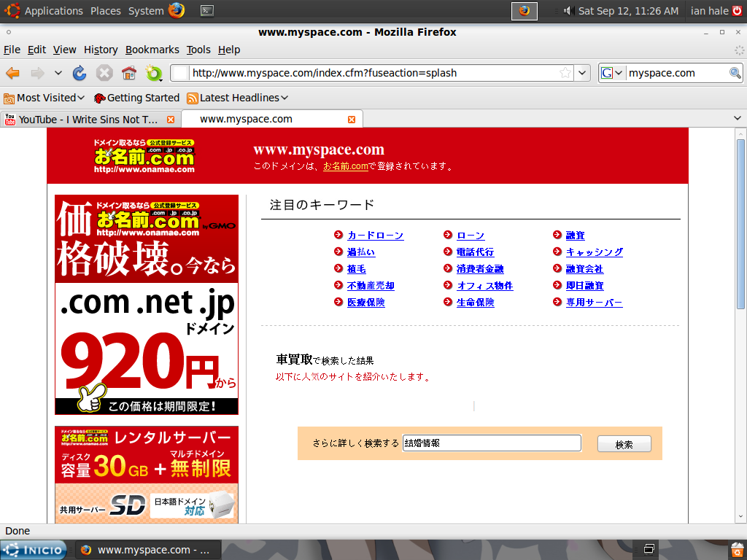Open the 専用サーバー keyword link
This screenshot has width=747, height=560.
594,303
